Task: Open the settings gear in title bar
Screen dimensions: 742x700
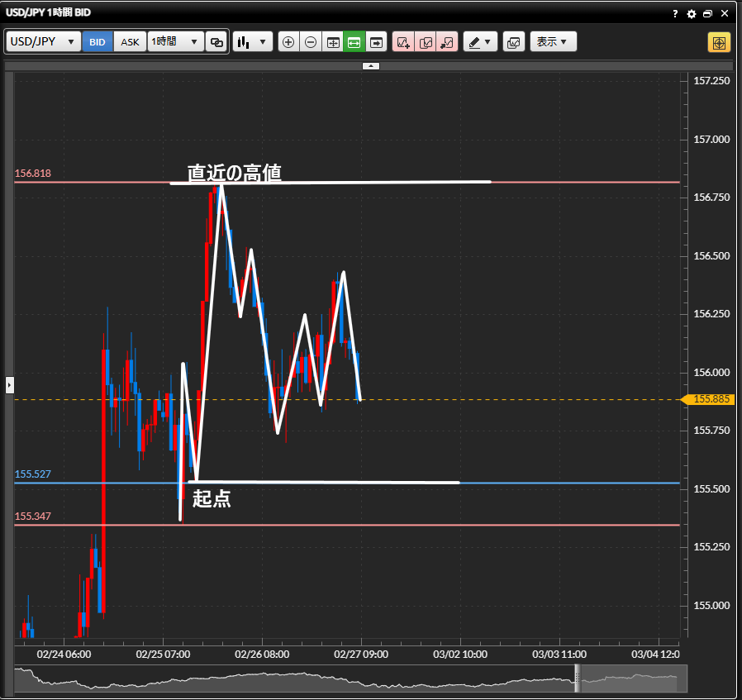Action: pos(692,14)
